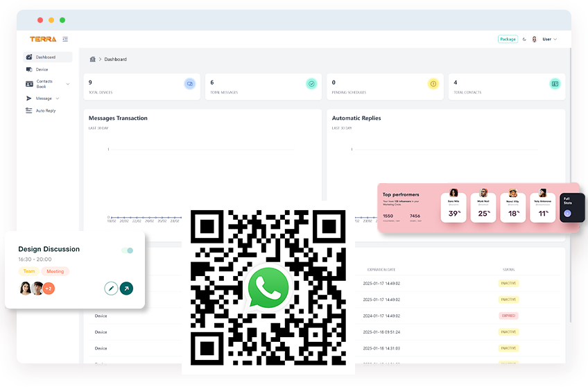Click the WhatsApp logo in QR code
588x387 pixels.
tap(268, 288)
